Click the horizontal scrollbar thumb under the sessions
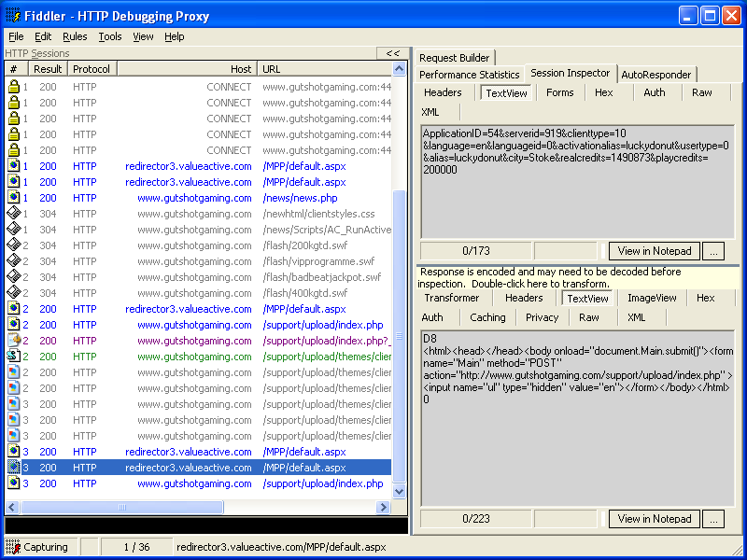Viewport: 747px width, 560px height. (x=122, y=507)
